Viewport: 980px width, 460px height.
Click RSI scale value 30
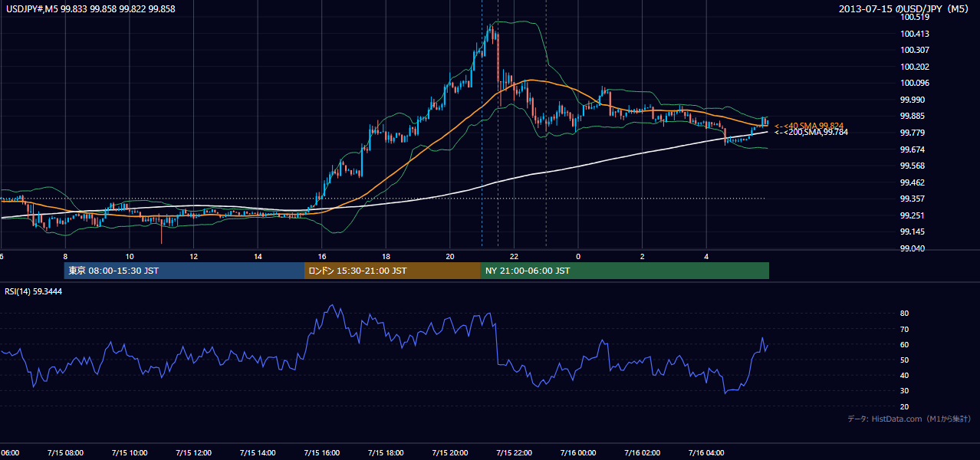[905, 390]
